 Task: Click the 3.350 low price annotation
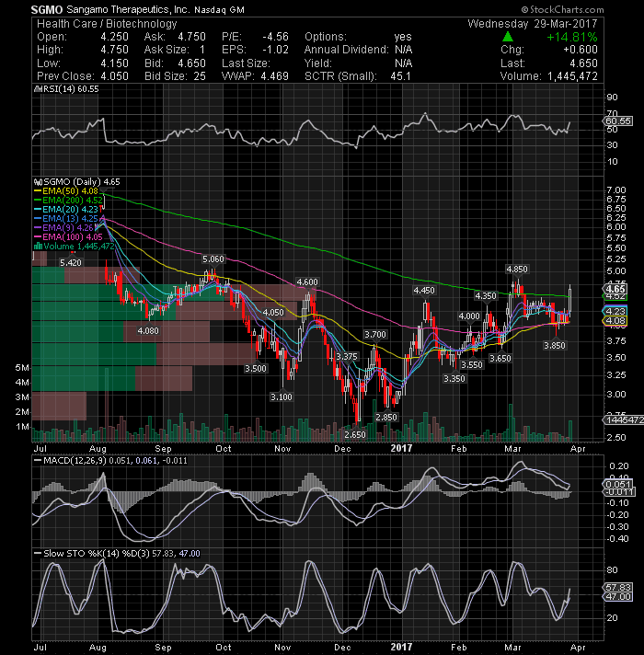point(454,379)
